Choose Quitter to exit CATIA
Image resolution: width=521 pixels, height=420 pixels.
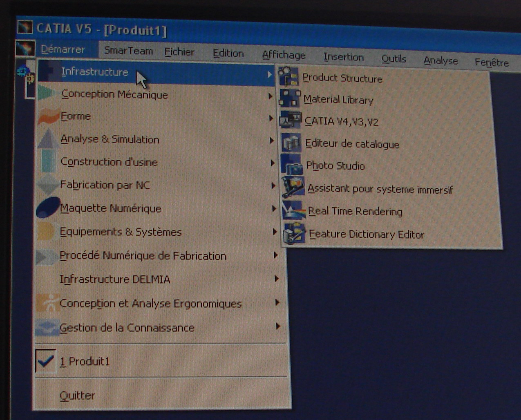[x=77, y=395]
